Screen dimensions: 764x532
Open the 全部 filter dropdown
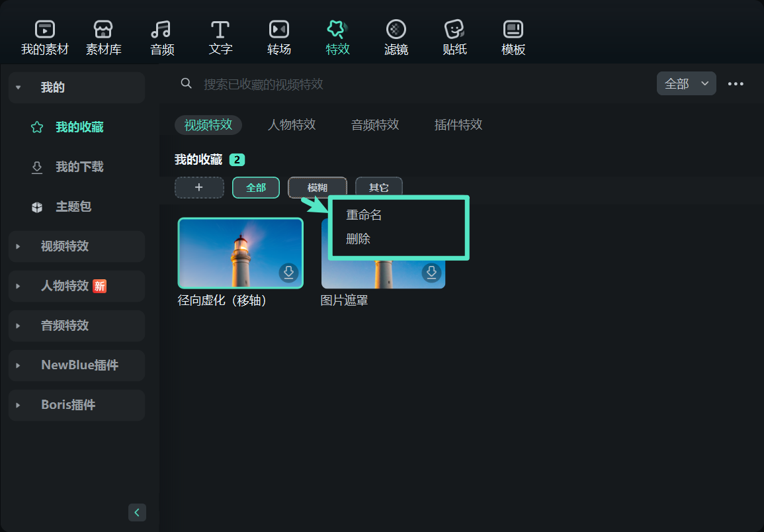pyautogui.click(x=686, y=83)
